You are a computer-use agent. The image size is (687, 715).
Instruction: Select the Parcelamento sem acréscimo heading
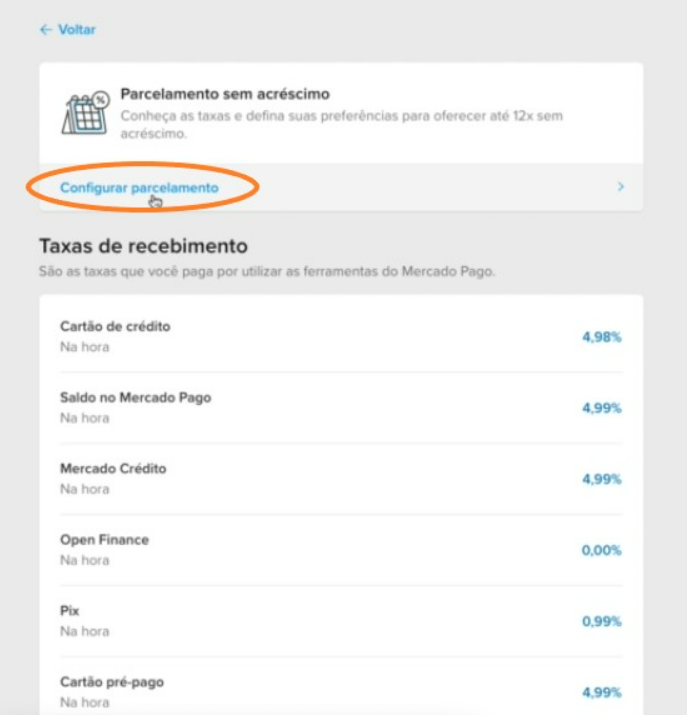click(225, 94)
